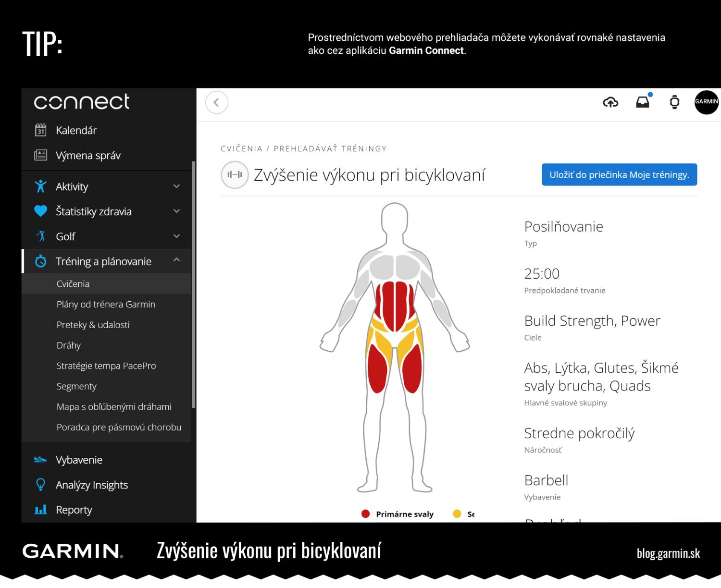Click the stopwatch icon for Tréning a plánovanie

(41, 261)
